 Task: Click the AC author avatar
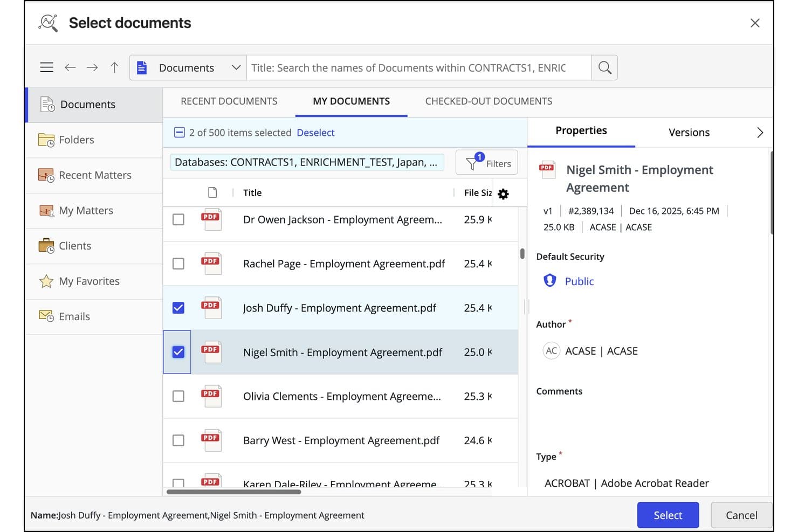551,351
